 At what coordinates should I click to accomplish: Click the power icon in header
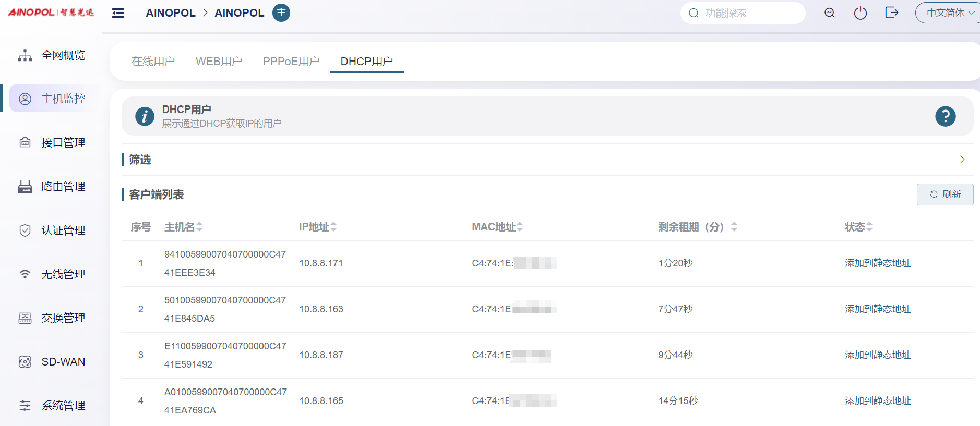click(861, 13)
